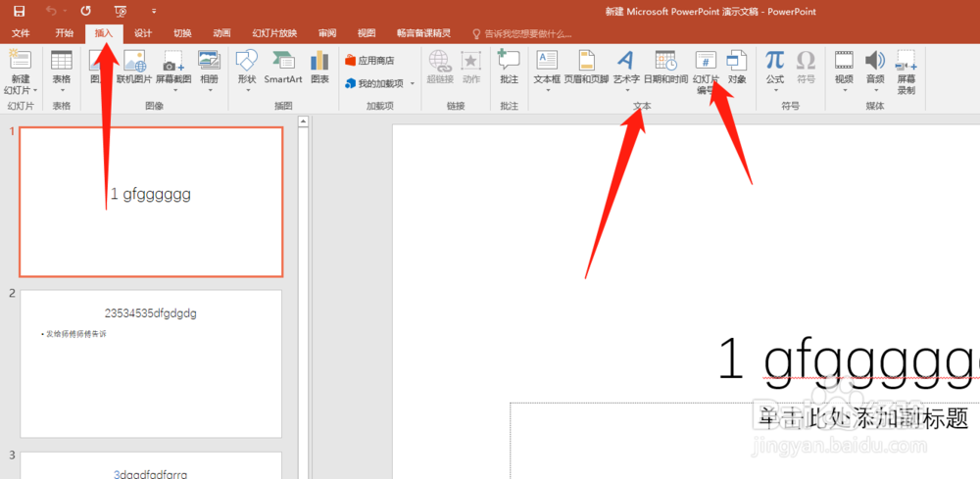Expand the 公式 dropdown arrow
The width and height of the screenshot is (980, 479).
coord(775,90)
